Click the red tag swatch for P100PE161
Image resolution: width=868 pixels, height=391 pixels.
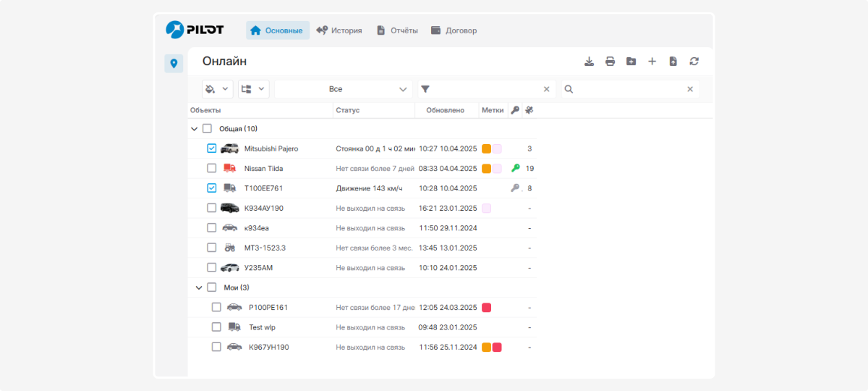pos(487,308)
